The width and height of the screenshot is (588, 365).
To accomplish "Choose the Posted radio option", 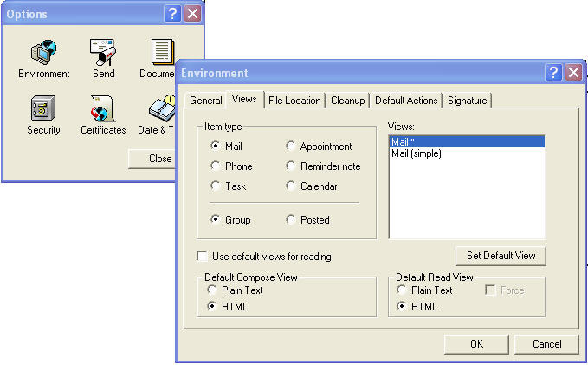I will coord(291,219).
